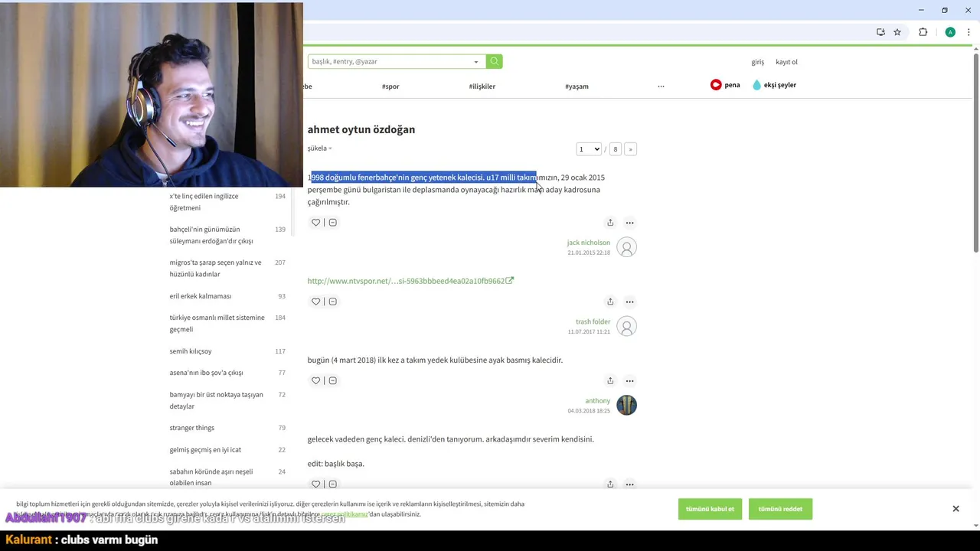This screenshot has width=980, height=551.
Task: Click trash folder's avatar icon
Action: pyautogui.click(x=626, y=326)
